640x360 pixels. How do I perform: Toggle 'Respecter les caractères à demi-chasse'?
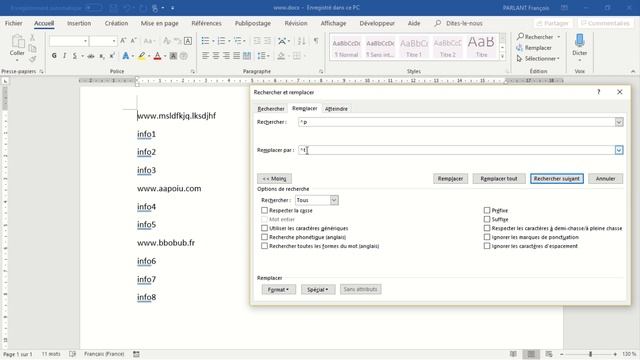[487, 228]
